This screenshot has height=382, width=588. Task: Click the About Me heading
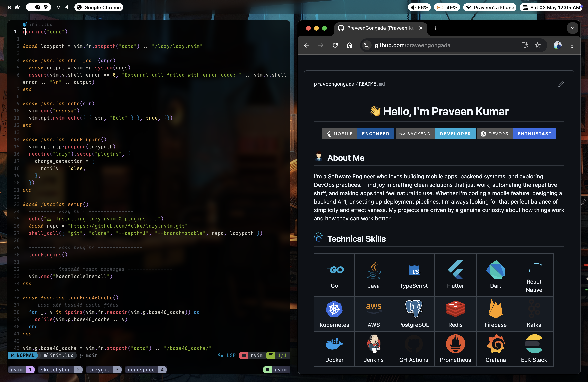coord(346,158)
